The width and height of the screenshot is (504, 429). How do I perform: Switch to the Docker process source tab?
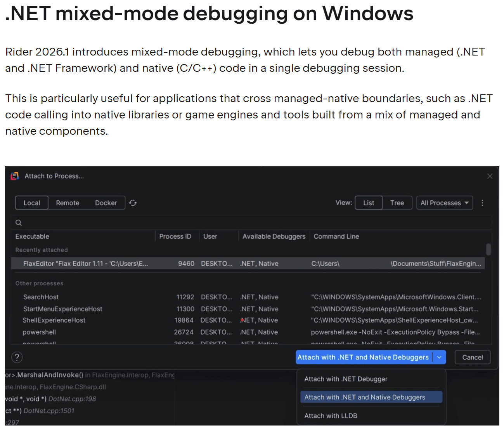click(106, 202)
